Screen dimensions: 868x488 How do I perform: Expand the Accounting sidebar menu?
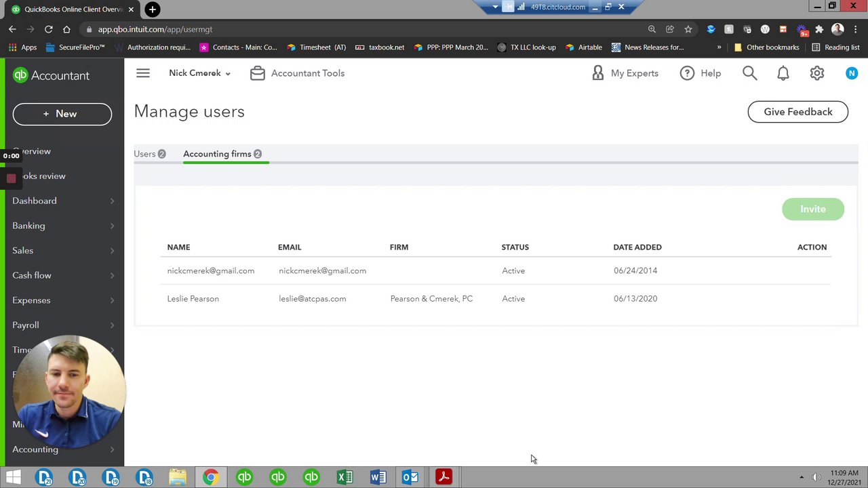tap(62, 449)
